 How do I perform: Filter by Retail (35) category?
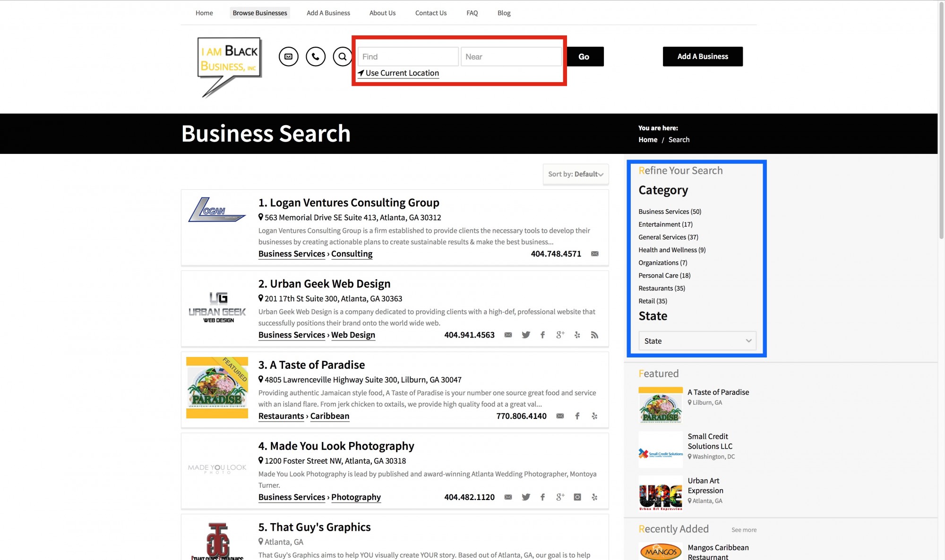click(x=653, y=301)
